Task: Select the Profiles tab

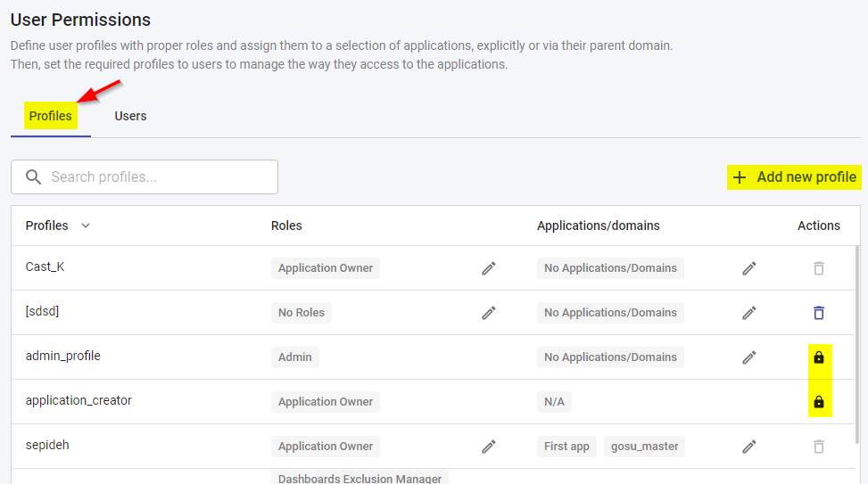Action: point(50,116)
